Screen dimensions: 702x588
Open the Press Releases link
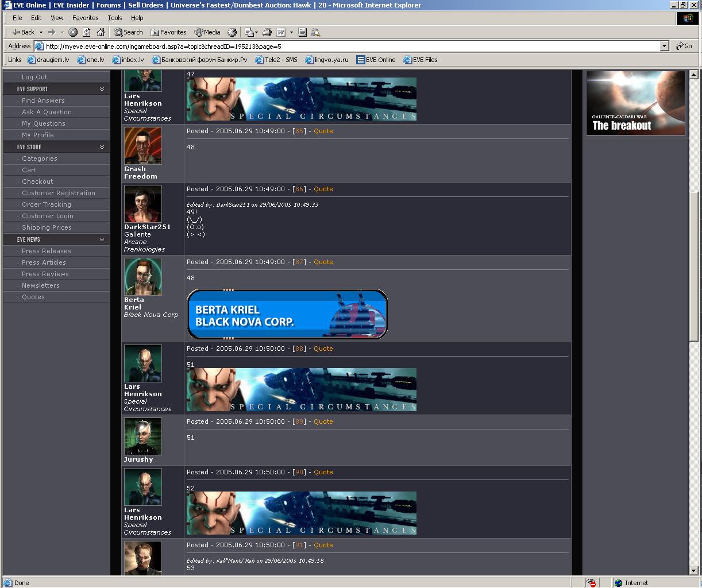point(47,251)
